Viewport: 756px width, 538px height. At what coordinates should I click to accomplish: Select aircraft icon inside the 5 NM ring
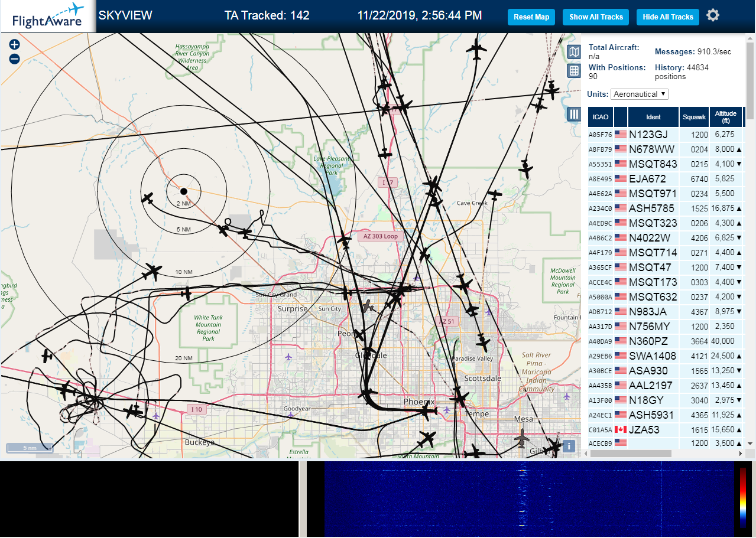tap(148, 198)
